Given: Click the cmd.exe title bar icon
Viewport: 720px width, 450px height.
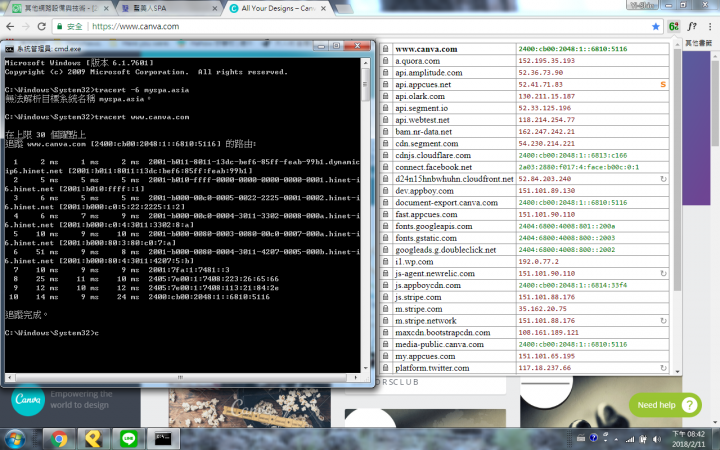Looking at the screenshot, I should tap(9, 49).
